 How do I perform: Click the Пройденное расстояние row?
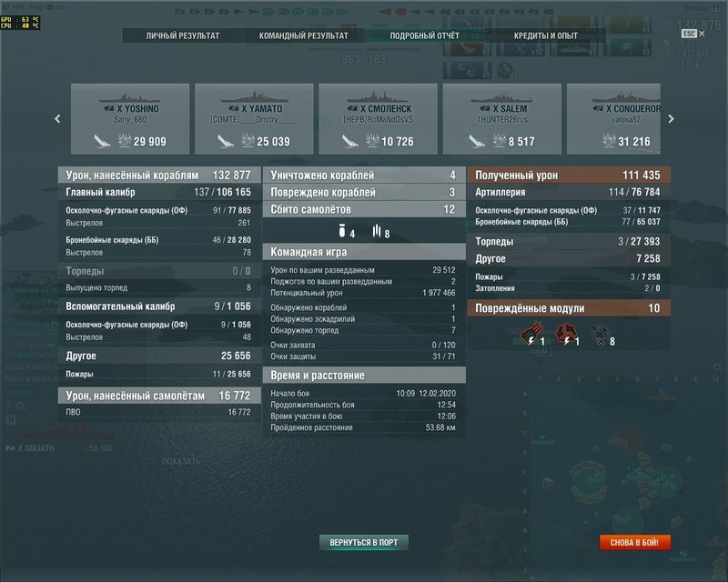tap(364, 428)
